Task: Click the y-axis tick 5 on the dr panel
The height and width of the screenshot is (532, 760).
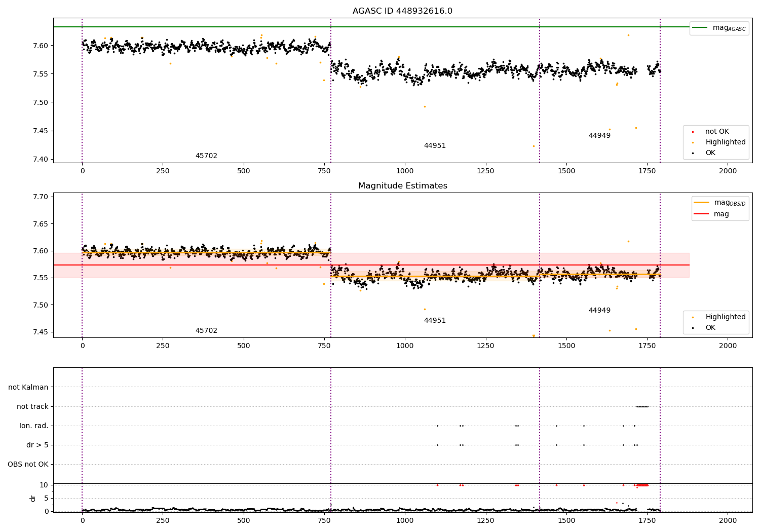Action: (46, 499)
